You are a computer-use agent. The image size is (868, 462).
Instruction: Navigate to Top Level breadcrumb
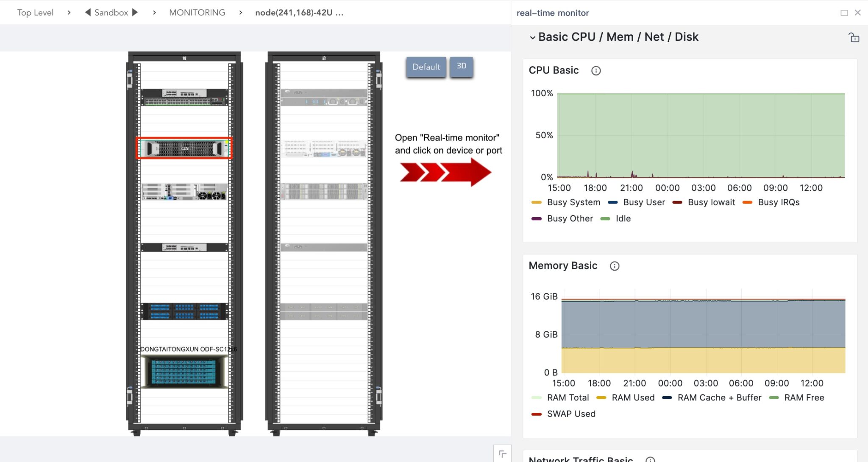[35, 12]
